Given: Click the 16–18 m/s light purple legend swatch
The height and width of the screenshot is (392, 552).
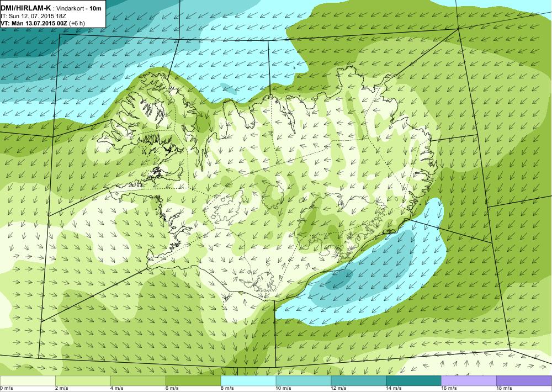Looking at the screenshot, I should tap(469, 381).
